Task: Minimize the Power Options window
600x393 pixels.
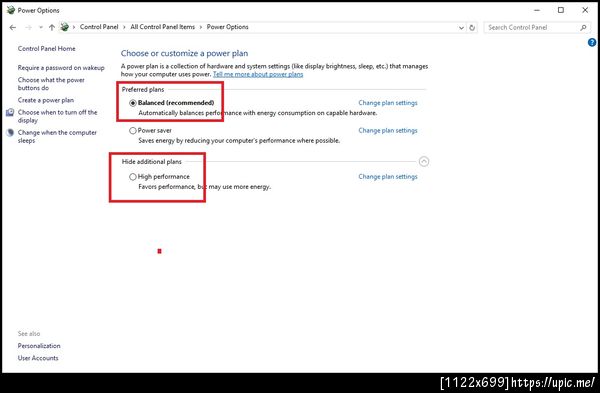Action: tap(537, 10)
